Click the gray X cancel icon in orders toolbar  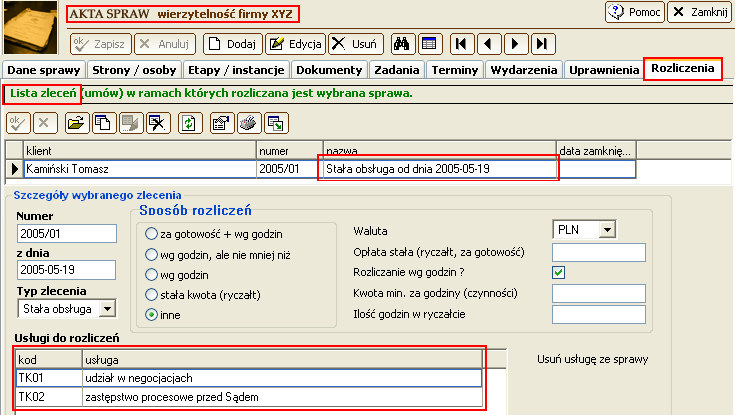pyautogui.click(x=45, y=123)
